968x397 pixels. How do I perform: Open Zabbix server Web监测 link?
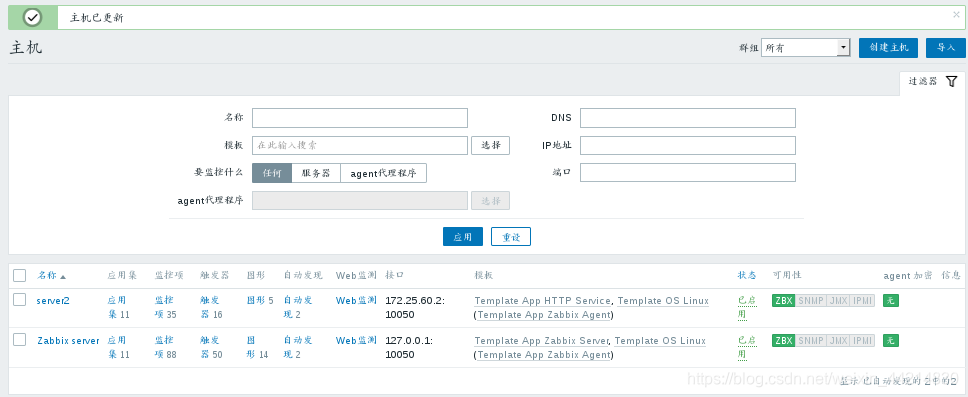pyautogui.click(x=356, y=341)
